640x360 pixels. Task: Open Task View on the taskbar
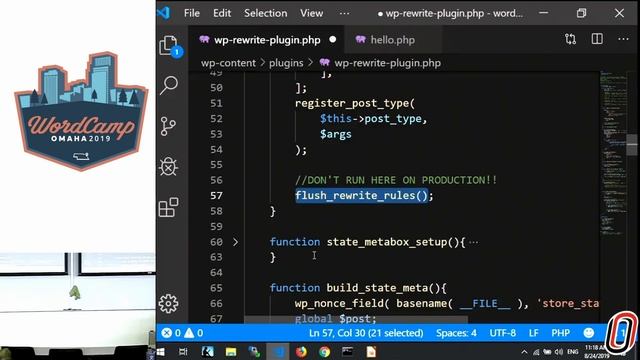coord(183,352)
